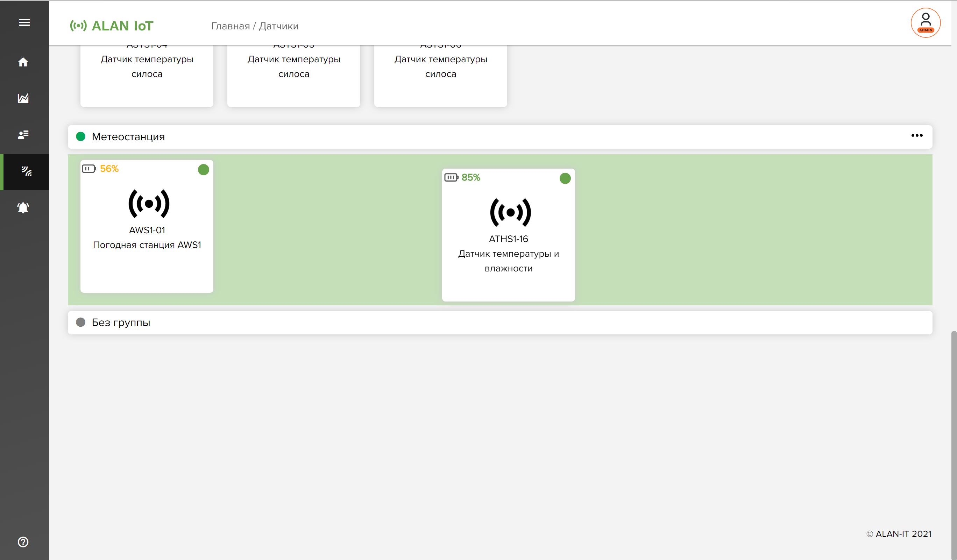Screen dimensions: 957x560
Task: Open the AWS1-01 sensor card icon
Action: pos(149,204)
